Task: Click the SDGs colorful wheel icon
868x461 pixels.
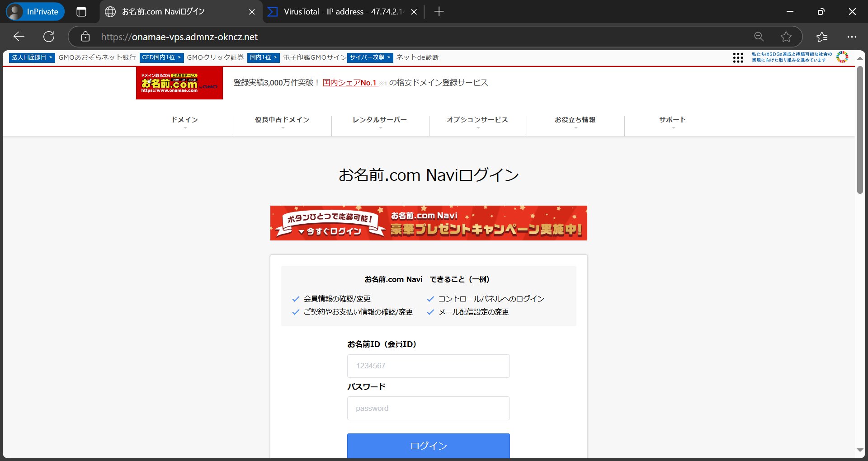Action: point(842,57)
